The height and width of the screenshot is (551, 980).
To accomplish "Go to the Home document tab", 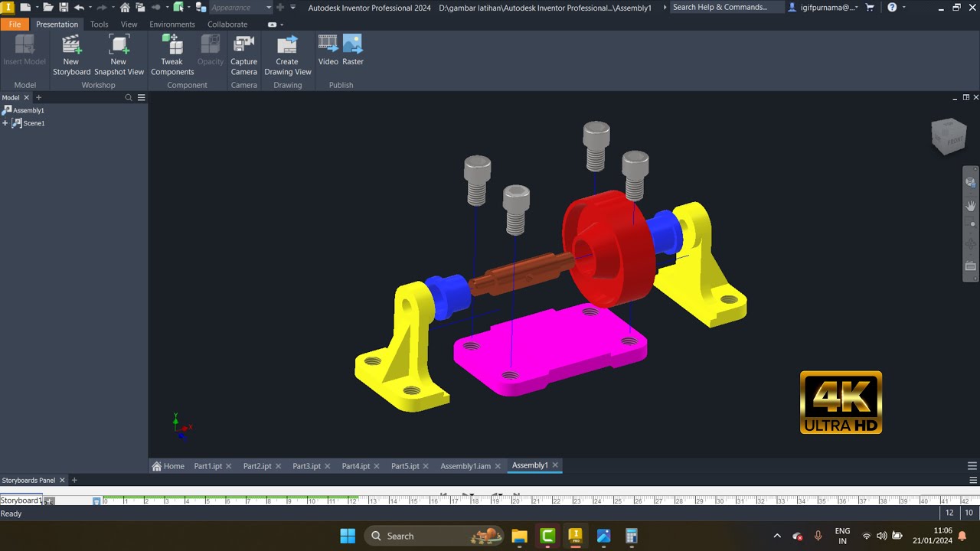I will pyautogui.click(x=168, y=466).
